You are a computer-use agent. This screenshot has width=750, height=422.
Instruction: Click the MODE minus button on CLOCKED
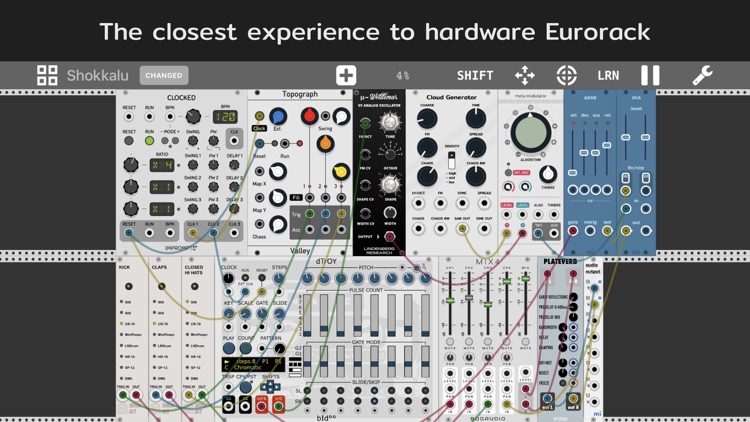pyautogui.click(x=165, y=141)
